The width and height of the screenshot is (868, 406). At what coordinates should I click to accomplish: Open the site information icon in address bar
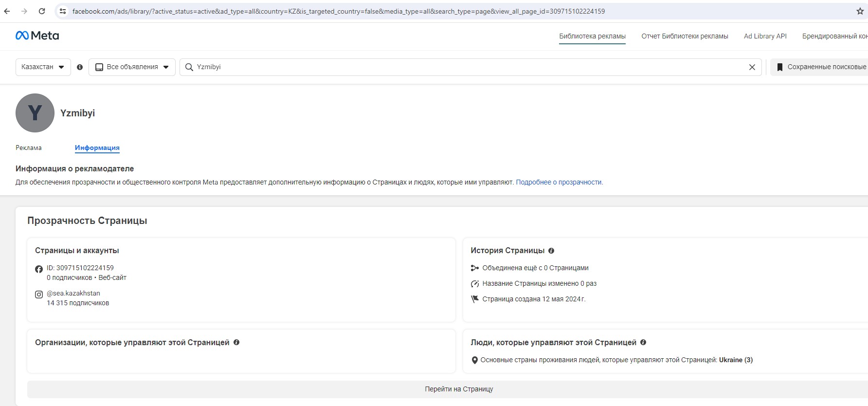[x=63, y=11]
